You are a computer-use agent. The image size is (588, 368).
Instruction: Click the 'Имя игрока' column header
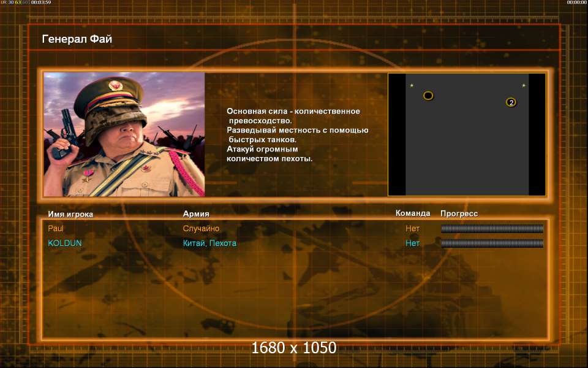point(70,214)
